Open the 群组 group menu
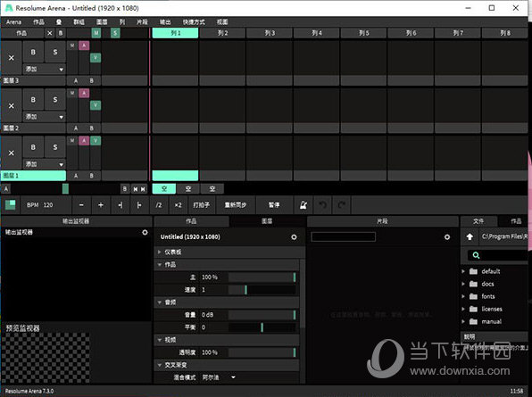The image size is (532, 397). 79,22
